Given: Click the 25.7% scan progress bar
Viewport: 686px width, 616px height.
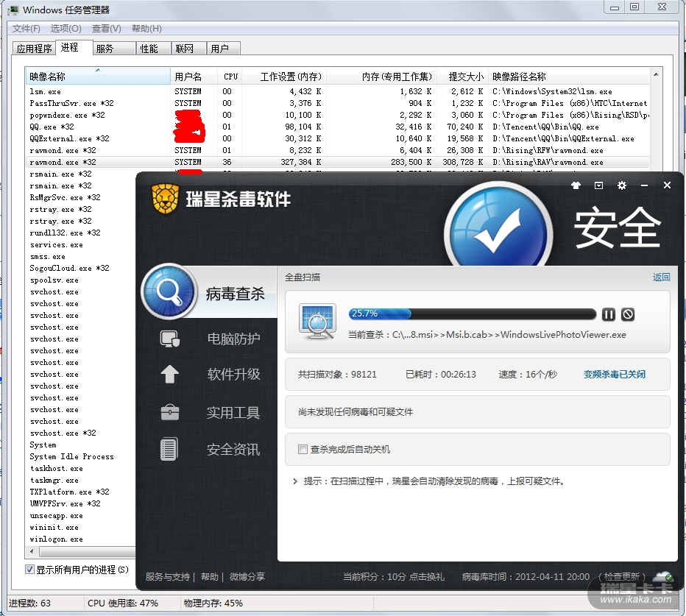Looking at the screenshot, I should [473, 314].
